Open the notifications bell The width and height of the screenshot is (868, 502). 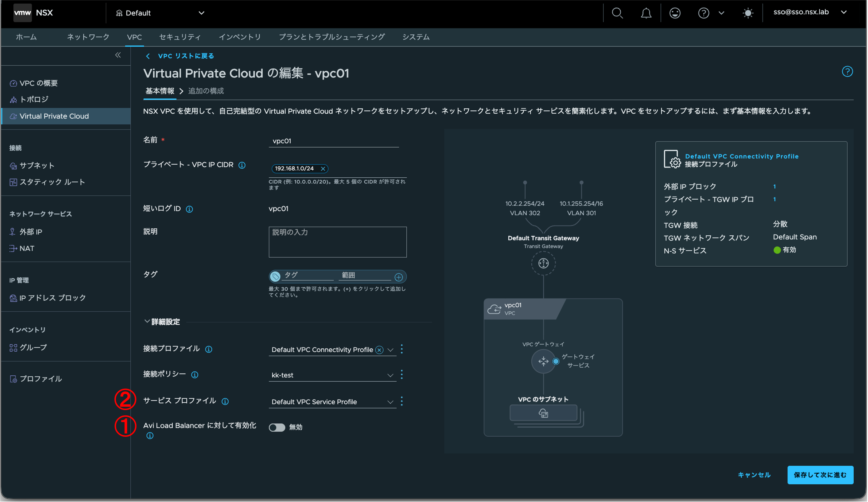(646, 13)
